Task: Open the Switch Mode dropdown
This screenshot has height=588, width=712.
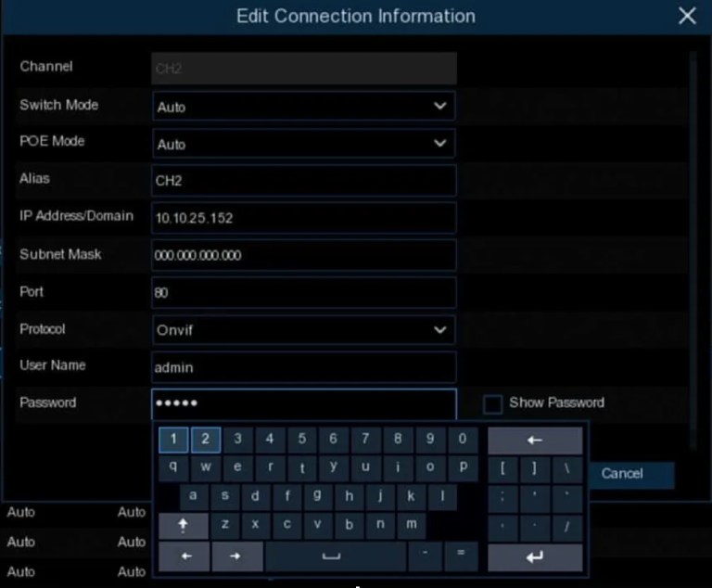Action: (x=303, y=107)
